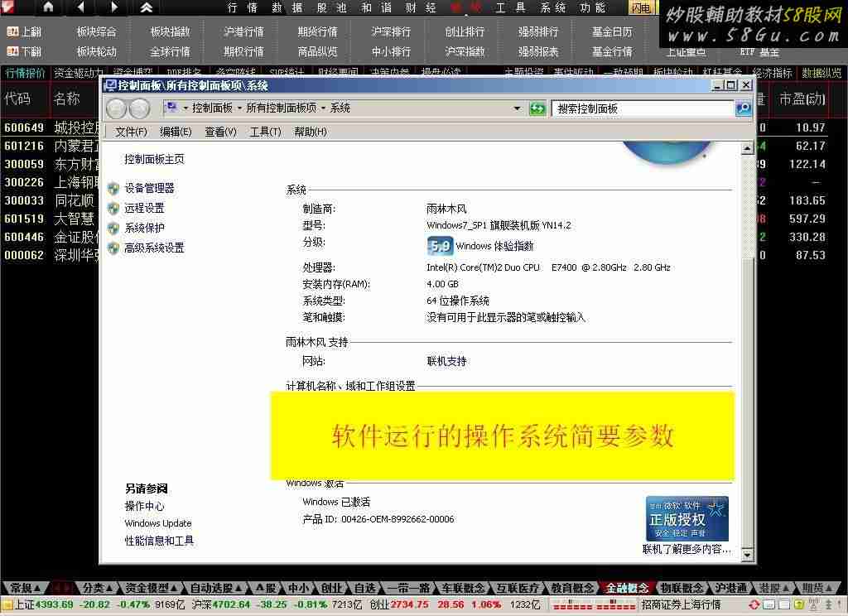Open the 联机支持 website link
Viewport: 848px width, 616px height.
point(446,361)
